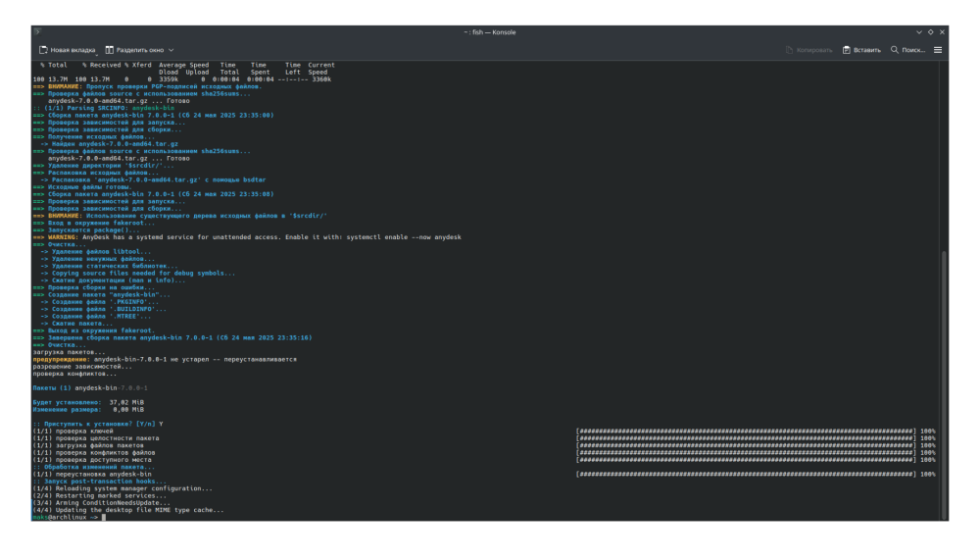Click '(1/1) проверка целостности пакета' line
Image resolution: width=980 pixels, height=558 pixels.
point(96,438)
